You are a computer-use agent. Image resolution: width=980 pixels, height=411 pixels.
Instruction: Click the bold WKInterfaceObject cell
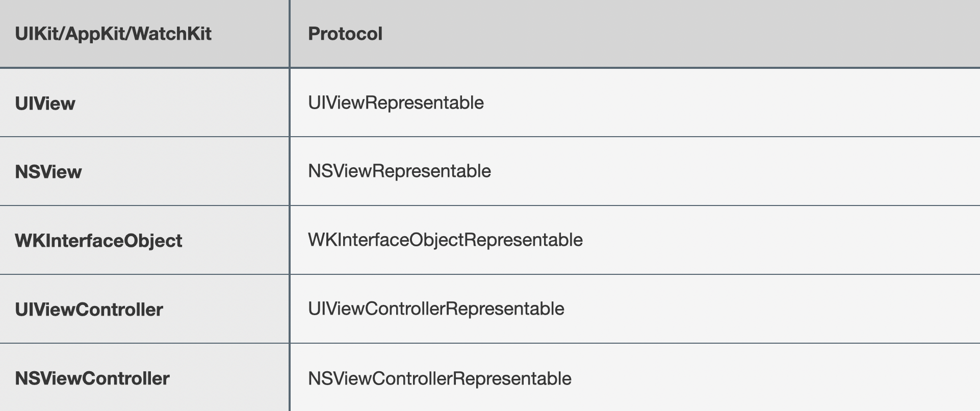tap(98, 241)
